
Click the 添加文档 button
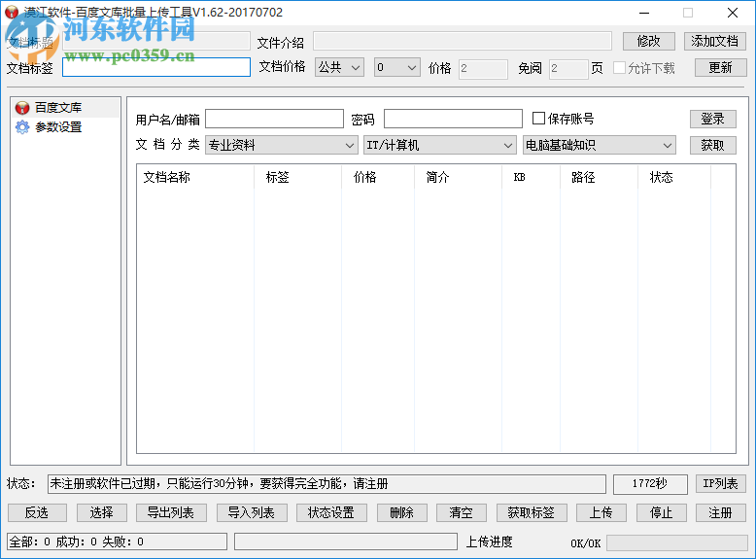[714, 42]
